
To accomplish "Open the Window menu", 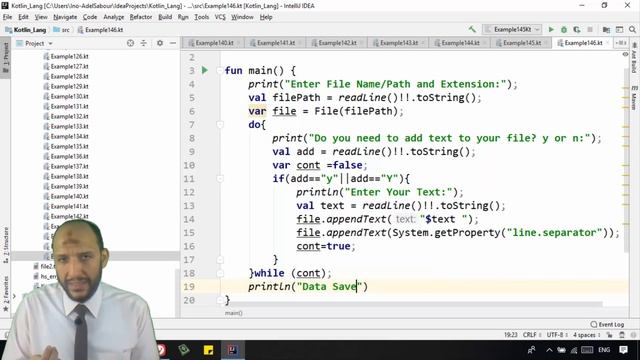I will pos(242,17).
